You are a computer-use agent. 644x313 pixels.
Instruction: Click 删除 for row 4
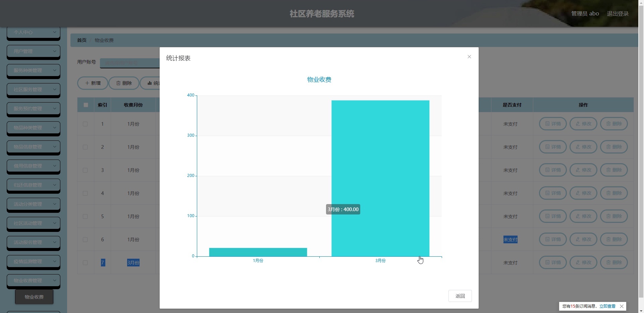point(614,193)
